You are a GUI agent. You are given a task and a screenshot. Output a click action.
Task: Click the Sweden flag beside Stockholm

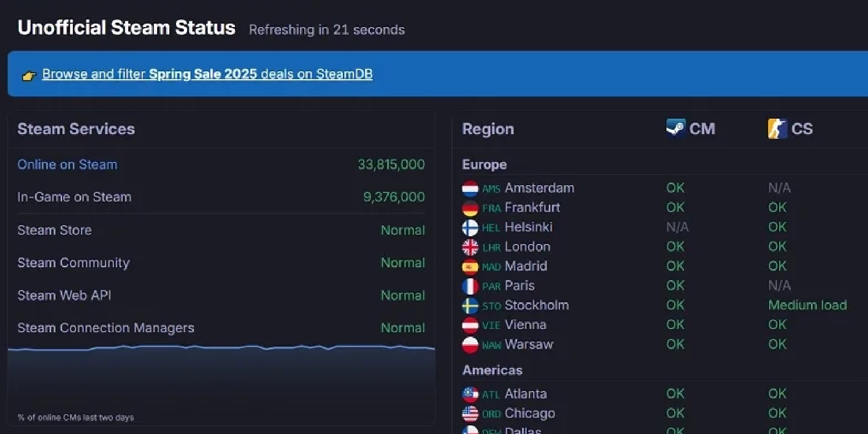[x=470, y=306]
